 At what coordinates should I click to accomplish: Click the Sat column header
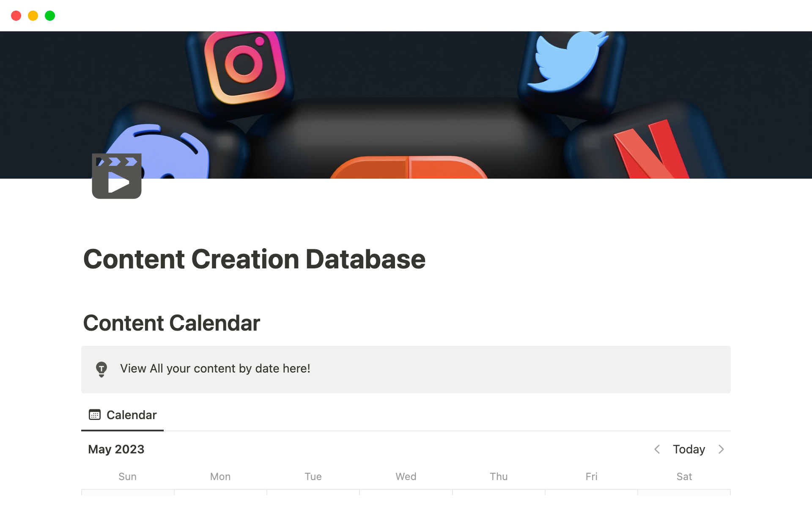tap(684, 477)
